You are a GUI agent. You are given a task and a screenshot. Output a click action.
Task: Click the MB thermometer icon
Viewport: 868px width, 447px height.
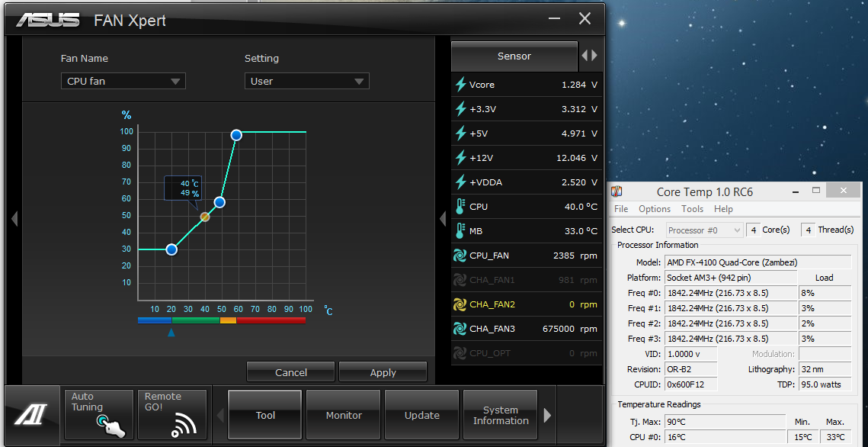(x=460, y=231)
